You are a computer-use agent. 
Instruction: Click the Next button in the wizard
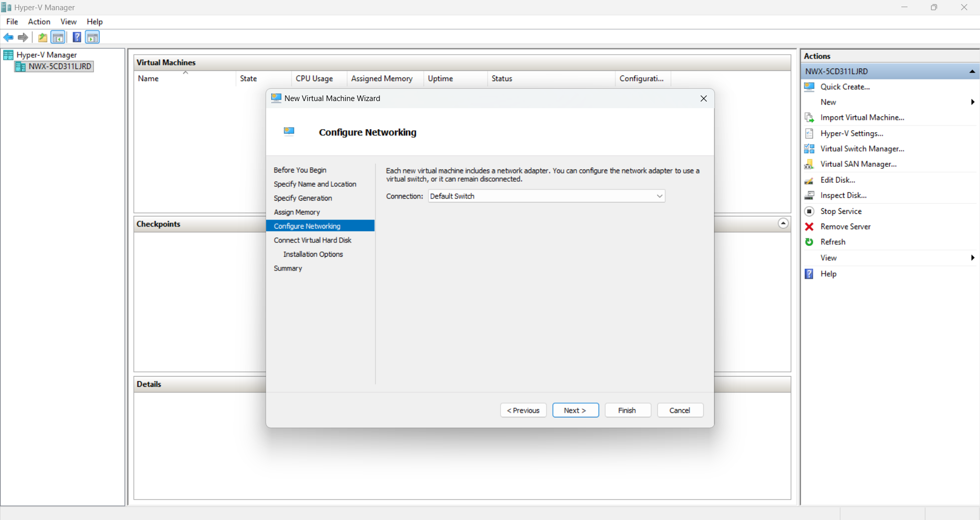(x=575, y=410)
